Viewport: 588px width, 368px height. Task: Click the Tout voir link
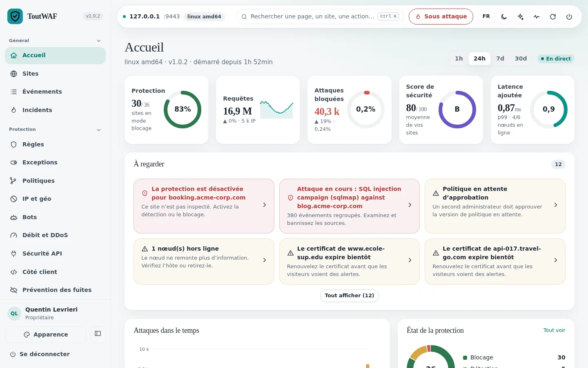(554, 330)
